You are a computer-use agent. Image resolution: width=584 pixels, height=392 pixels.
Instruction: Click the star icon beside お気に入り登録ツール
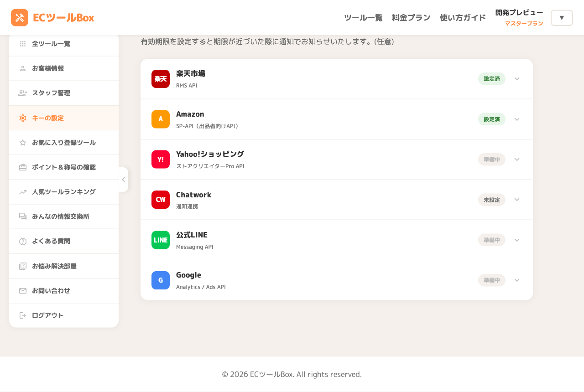point(23,143)
